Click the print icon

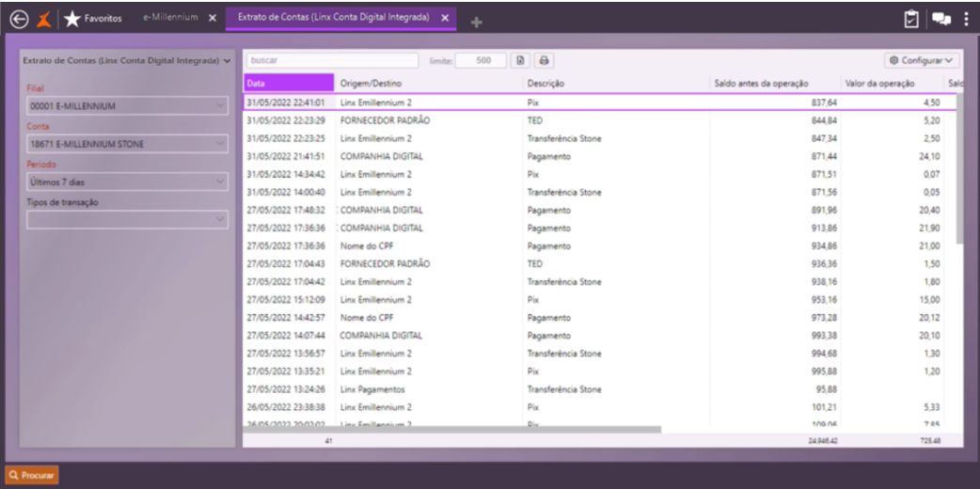544,61
